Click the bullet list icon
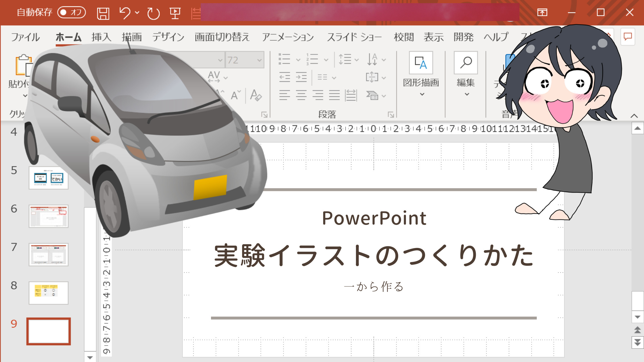This screenshot has height=362, width=644. point(284,59)
